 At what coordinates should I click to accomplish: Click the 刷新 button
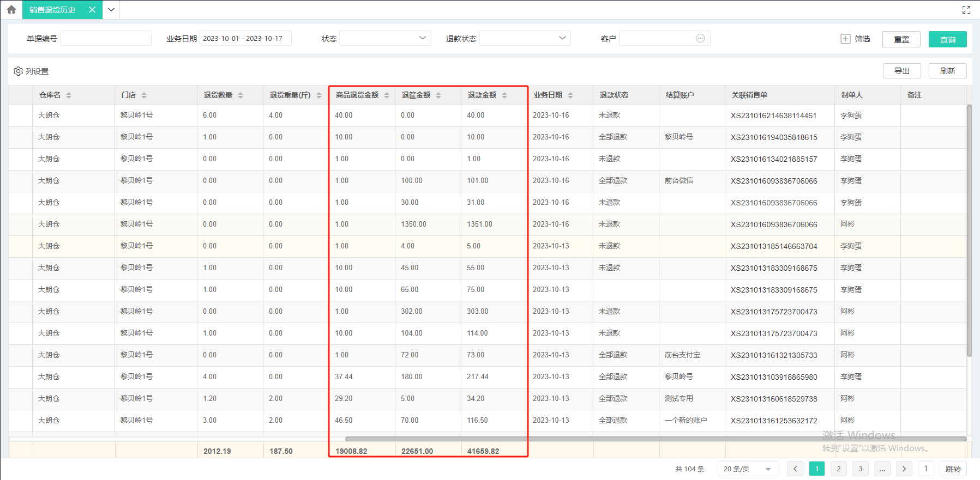pos(948,71)
